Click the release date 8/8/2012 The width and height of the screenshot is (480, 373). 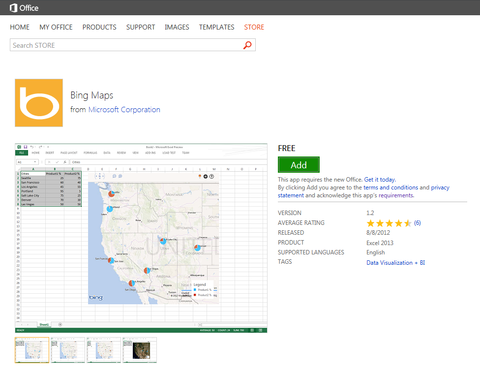click(x=378, y=233)
